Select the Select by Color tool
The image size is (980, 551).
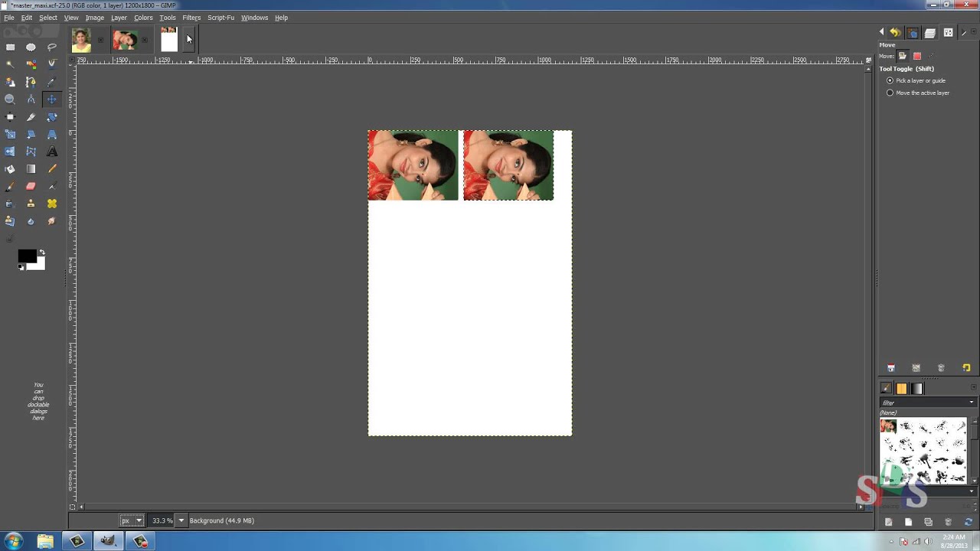tap(31, 64)
